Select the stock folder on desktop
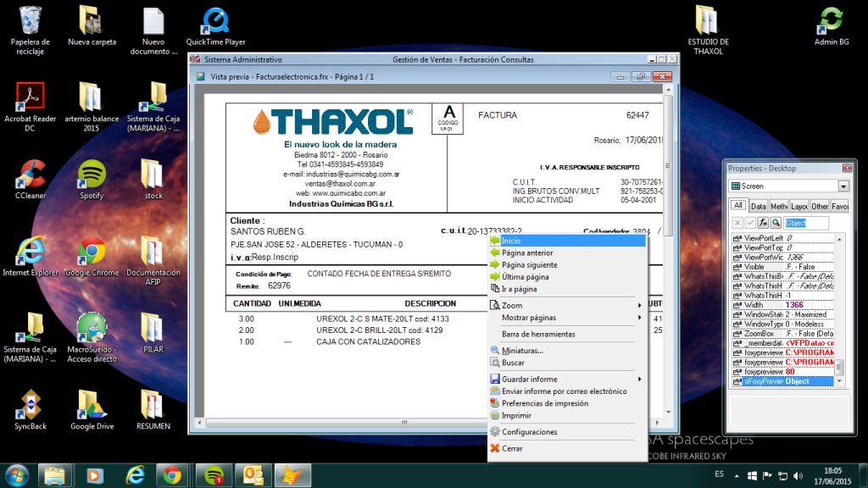 click(x=153, y=180)
